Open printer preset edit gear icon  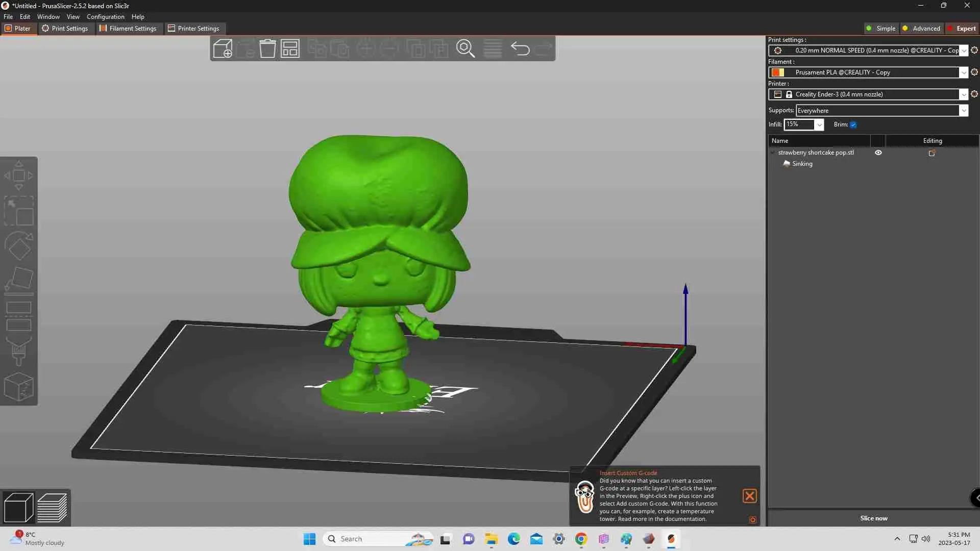[974, 94]
